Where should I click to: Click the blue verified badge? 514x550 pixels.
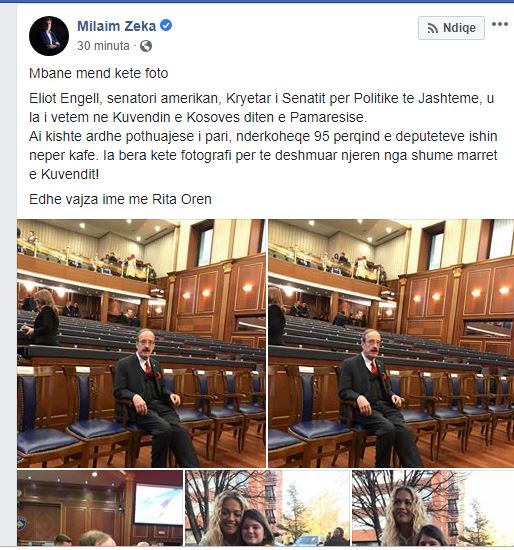[x=166, y=26]
